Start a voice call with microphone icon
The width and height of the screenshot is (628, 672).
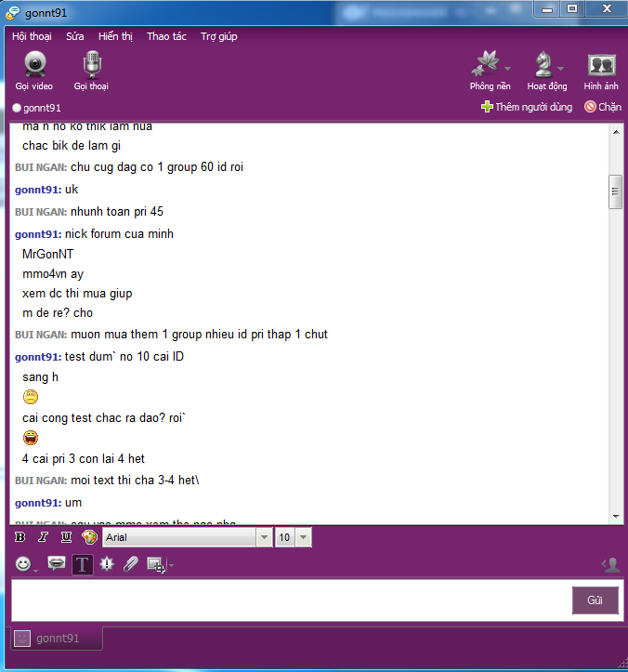click(x=91, y=71)
